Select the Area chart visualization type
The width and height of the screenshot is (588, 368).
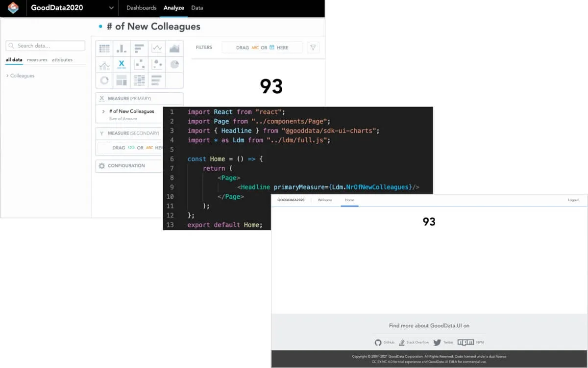pyautogui.click(x=174, y=48)
